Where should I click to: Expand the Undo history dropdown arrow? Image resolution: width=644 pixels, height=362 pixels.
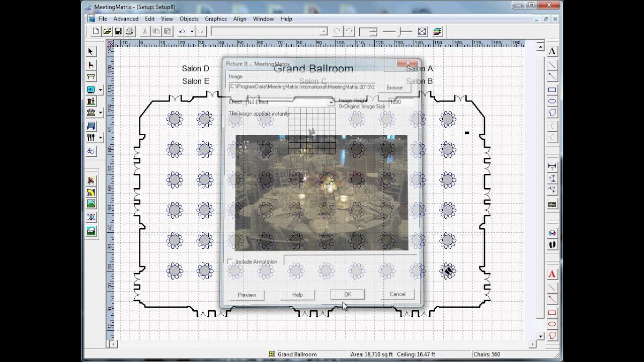(192, 31)
